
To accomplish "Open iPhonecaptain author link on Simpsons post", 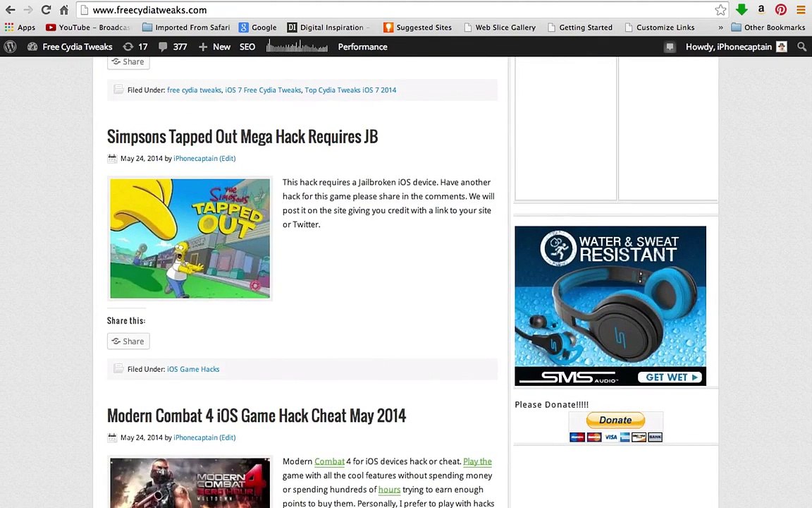I will click(x=195, y=159).
